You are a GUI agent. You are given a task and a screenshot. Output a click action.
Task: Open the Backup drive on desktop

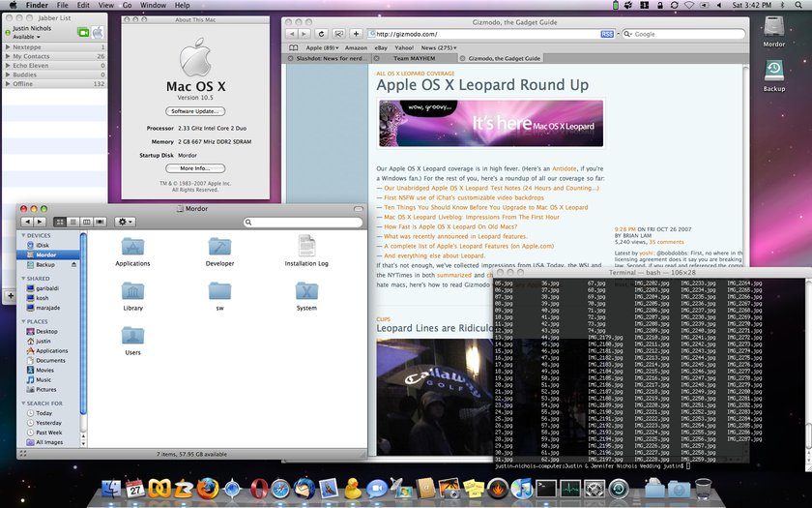click(773, 76)
